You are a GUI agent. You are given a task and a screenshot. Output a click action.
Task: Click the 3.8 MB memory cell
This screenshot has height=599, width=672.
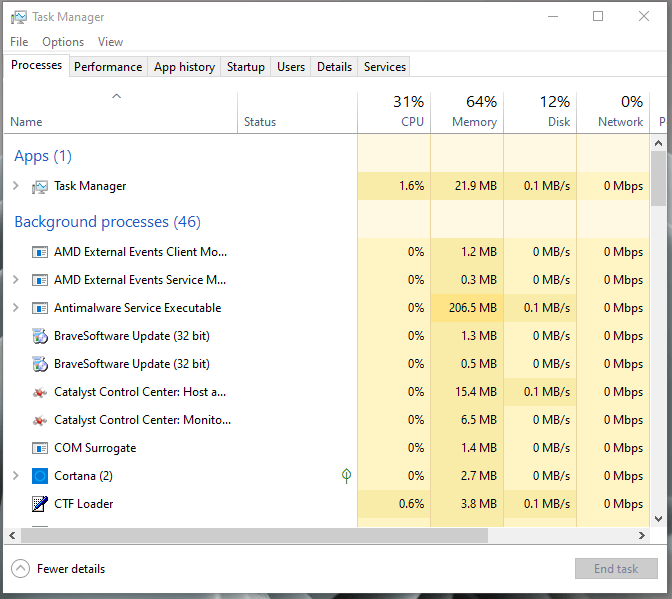tap(467, 504)
